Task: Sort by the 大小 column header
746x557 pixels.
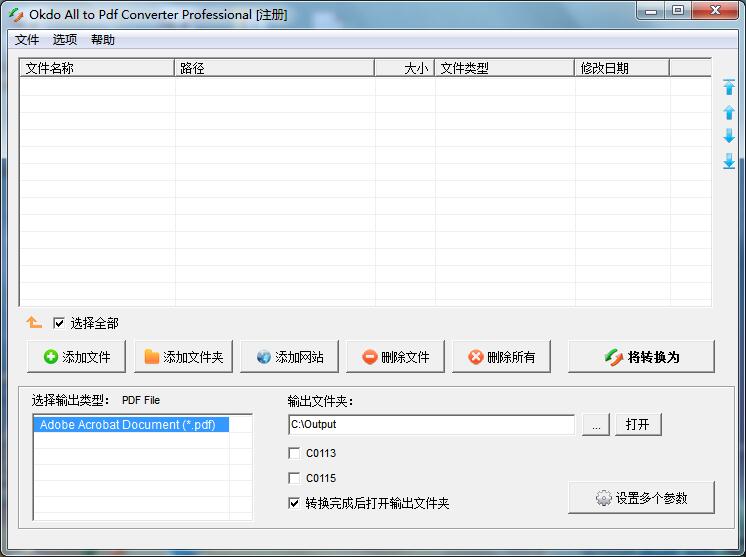Action: click(x=404, y=68)
